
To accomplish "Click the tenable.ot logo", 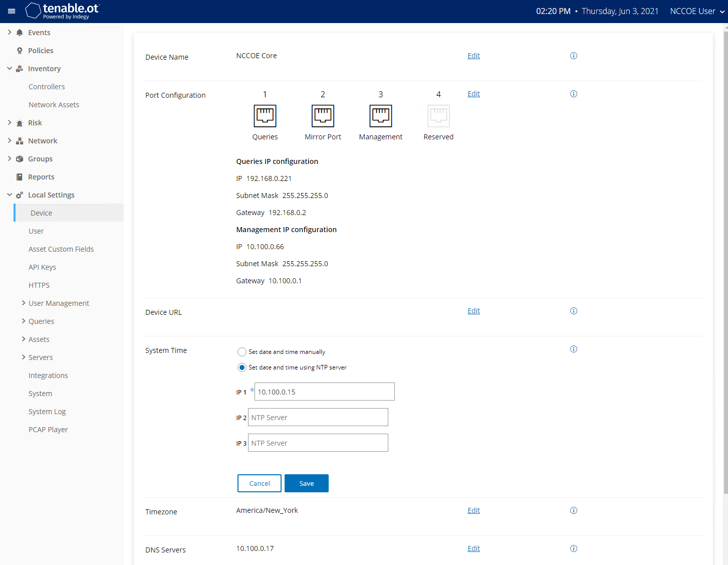I will click(x=63, y=11).
